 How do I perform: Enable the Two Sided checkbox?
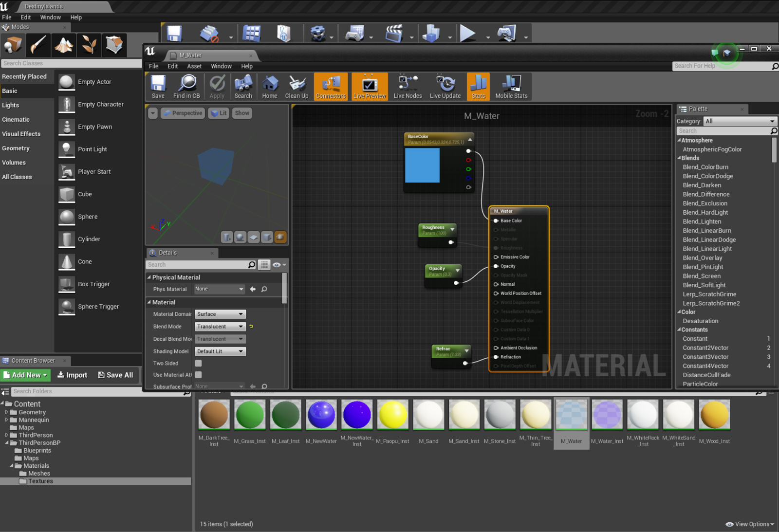pos(198,363)
